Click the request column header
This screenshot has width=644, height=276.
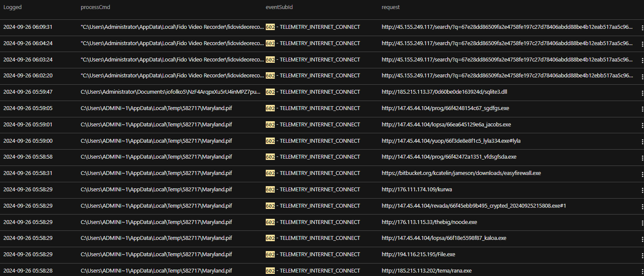point(391,7)
